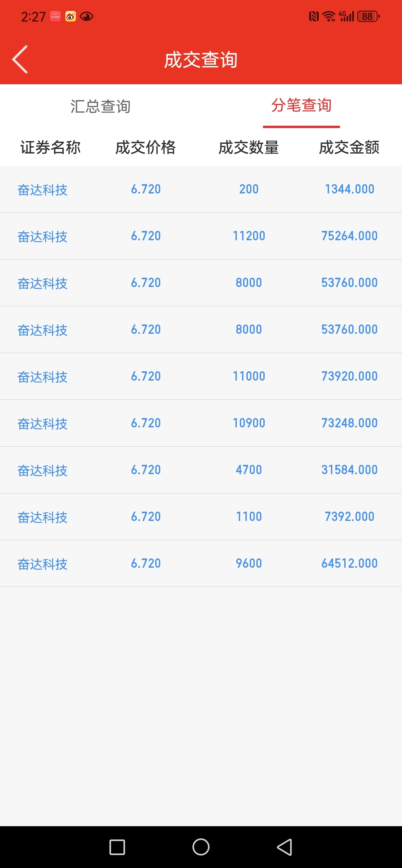Select the 分笔查询 tab
Screen dimensions: 402x868
click(301, 105)
